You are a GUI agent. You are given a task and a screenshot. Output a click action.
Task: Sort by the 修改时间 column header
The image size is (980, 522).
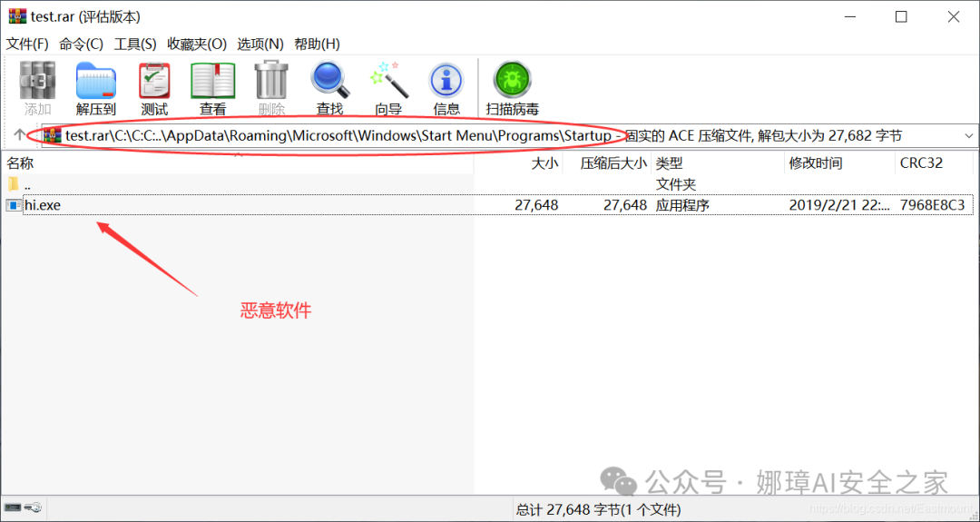pos(816,163)
